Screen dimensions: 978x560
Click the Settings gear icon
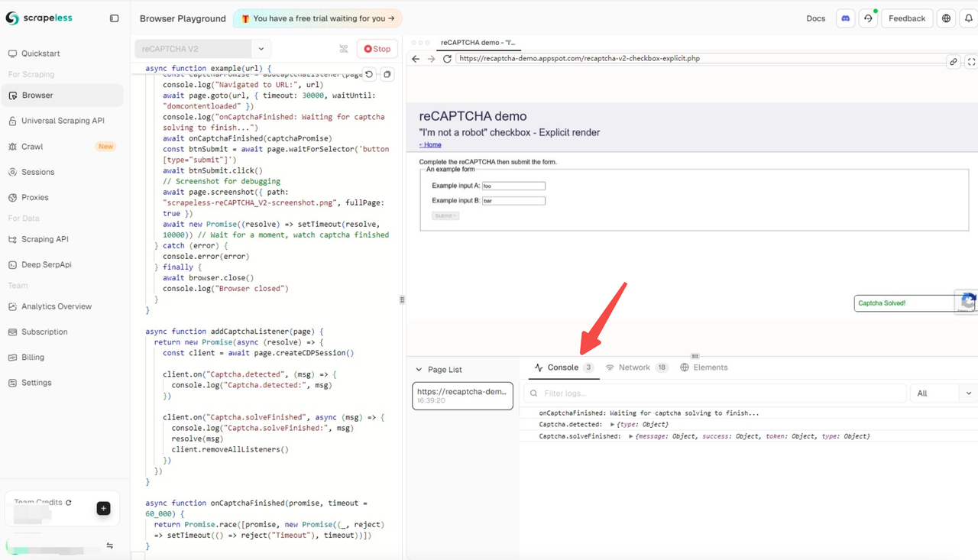13,383
